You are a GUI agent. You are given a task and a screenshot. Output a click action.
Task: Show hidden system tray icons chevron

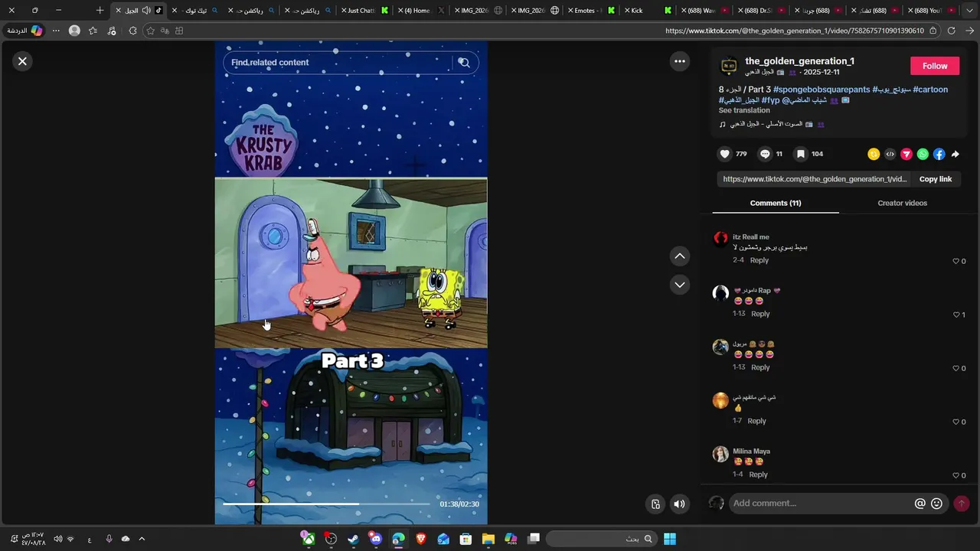click(142, 539)
